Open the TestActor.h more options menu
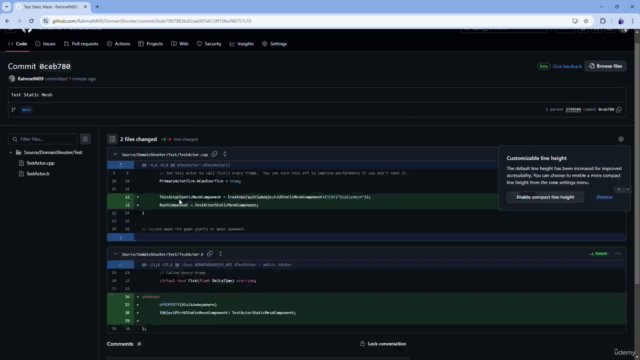This screenshot has width=640, height=360. click(x=618, y=254)
